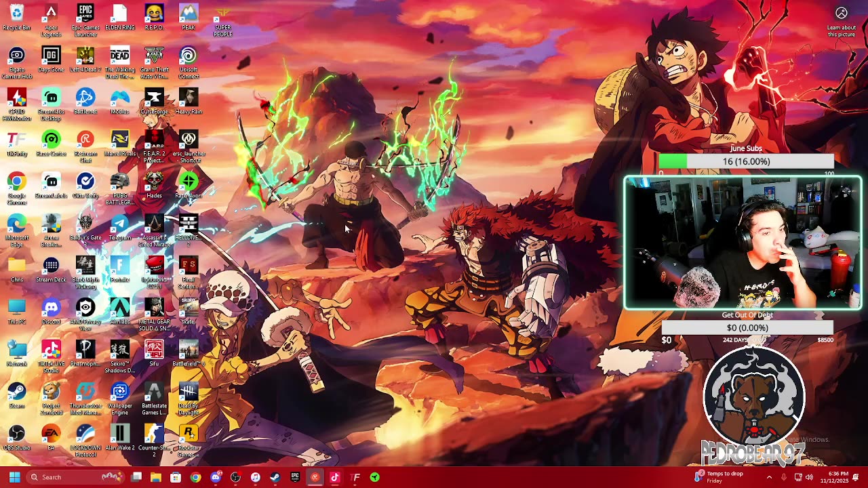This screenshot has height=488, width=868.
Task: Select the Sifu game shortcut
Action: [154, 354]
